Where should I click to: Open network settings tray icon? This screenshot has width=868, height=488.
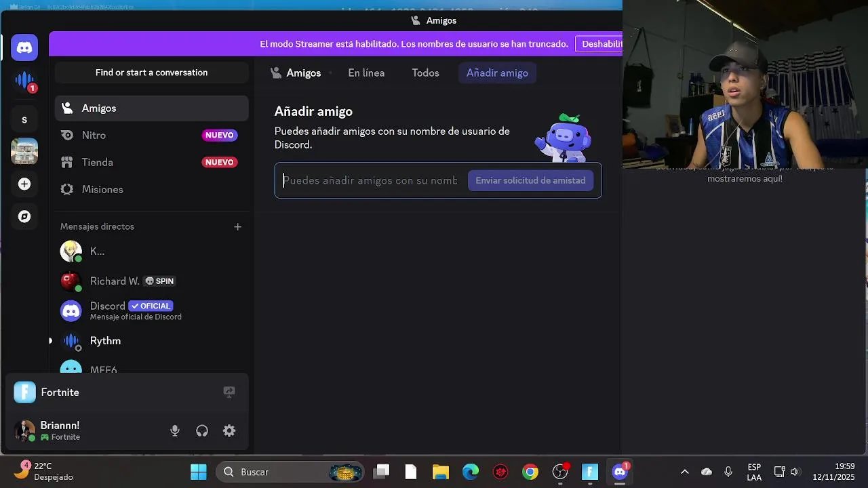click(x=780, y=472)
